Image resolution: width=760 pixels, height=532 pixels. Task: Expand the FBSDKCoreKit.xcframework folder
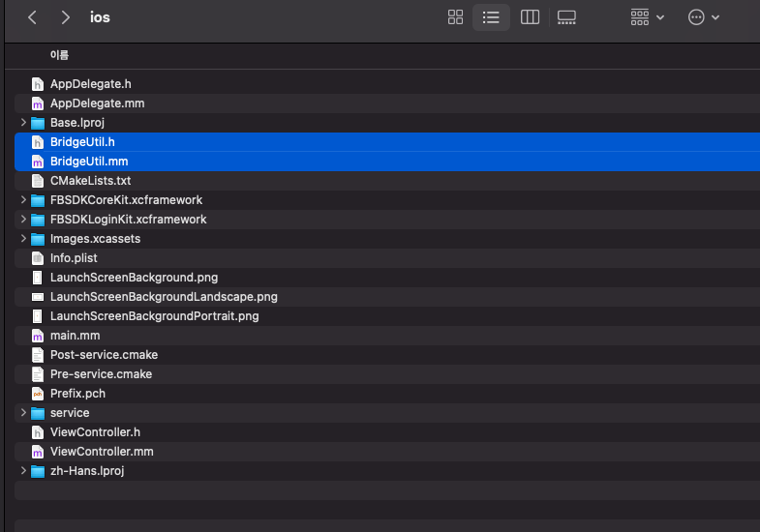(x=23, y=200)
